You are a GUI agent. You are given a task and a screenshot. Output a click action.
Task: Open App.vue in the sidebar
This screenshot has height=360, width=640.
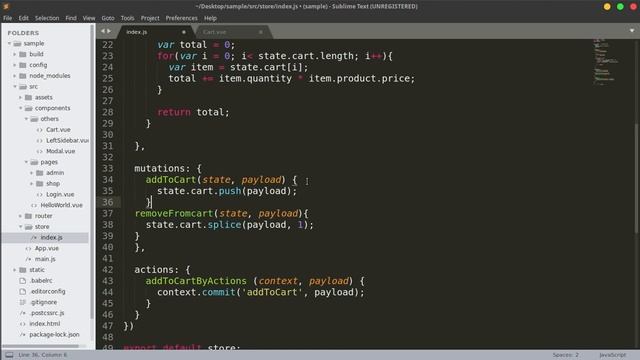(47, 248)
